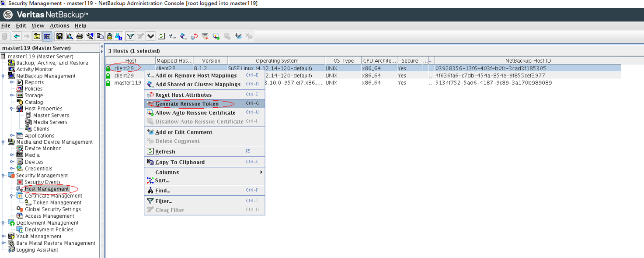Open the chevron dropdown in the toolbar
The width and height of the screenshot is (644, 258).
(x=151, y=36)
